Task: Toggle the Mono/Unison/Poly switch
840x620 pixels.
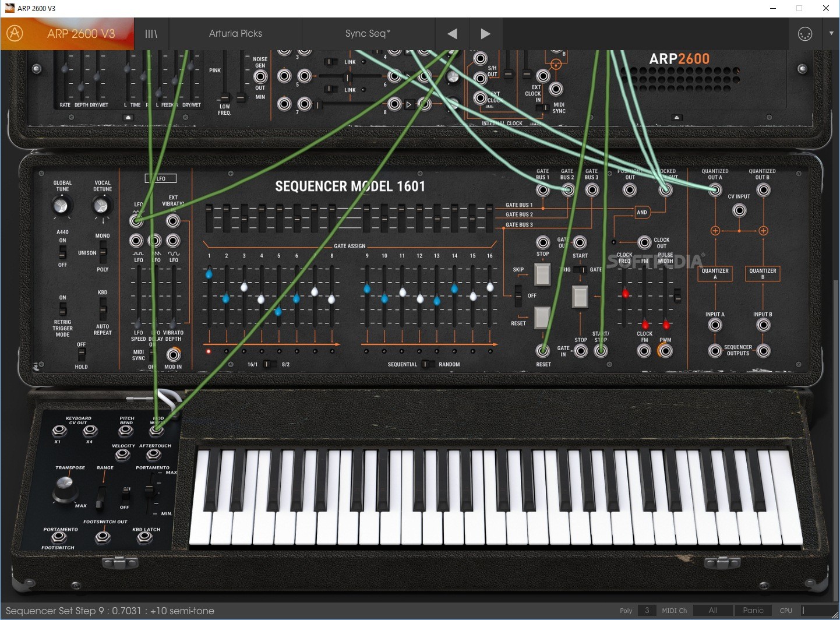Action: point(103,253)
